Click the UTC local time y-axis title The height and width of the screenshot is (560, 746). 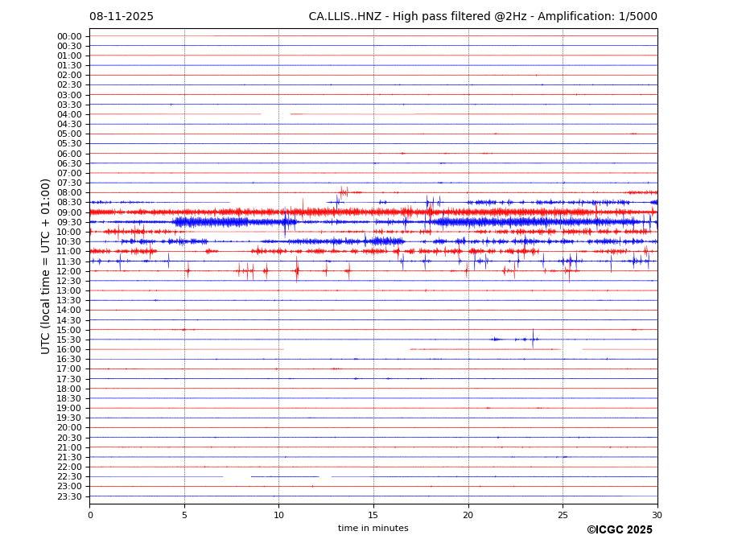(46, 266)
